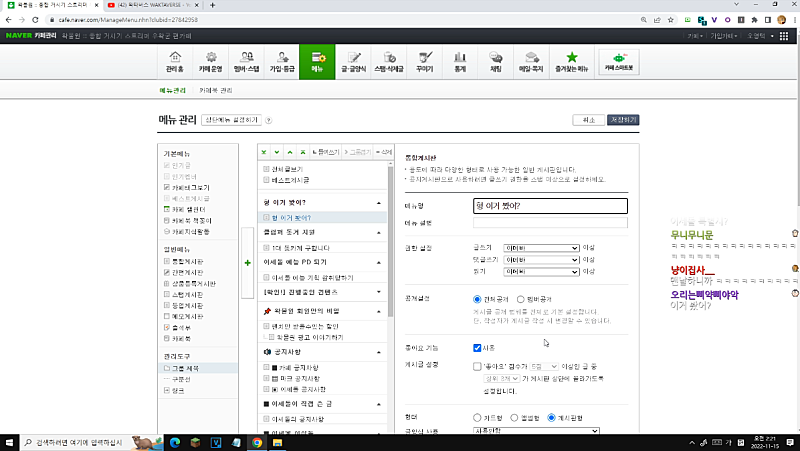Screen dimensions: 800x451
Task: Switch to the 카테고리 관리 tab
Action: [215, 90]
